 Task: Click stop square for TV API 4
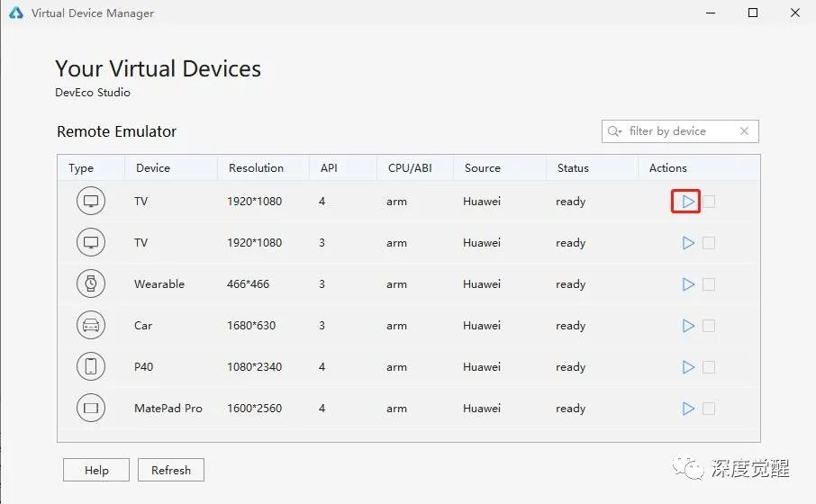(x=709, y=202)
